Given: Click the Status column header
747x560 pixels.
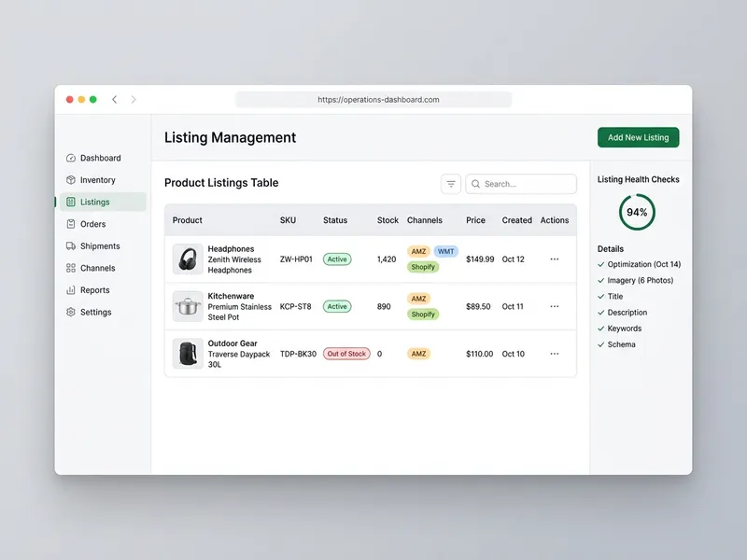Looking at the screenshot, I should [335, 220].
